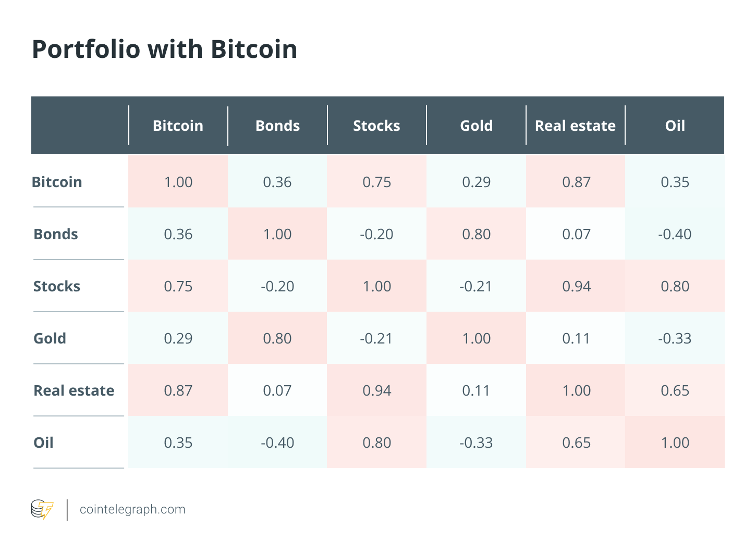
Task: Select the Bonds column header
Action: coord(277,126)
